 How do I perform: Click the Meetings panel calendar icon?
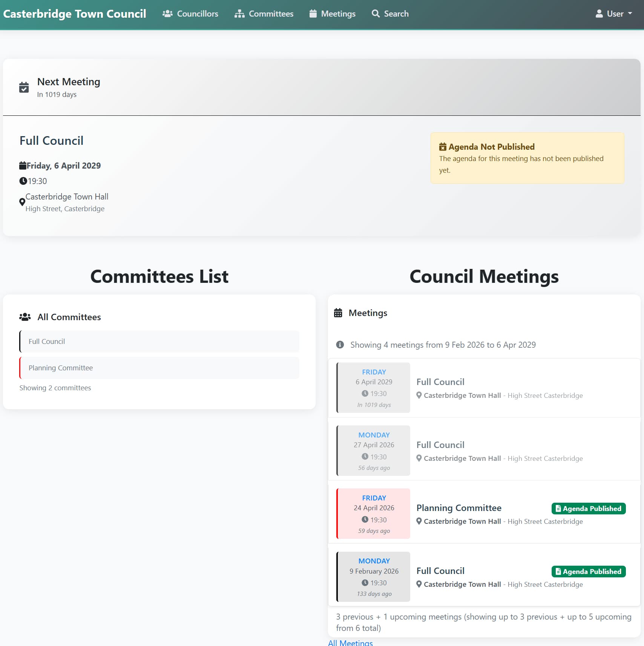tap(338, 313)
